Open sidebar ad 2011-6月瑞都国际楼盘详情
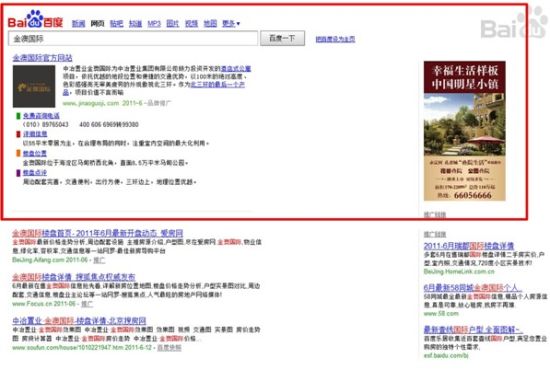 [x=469, y=246]
